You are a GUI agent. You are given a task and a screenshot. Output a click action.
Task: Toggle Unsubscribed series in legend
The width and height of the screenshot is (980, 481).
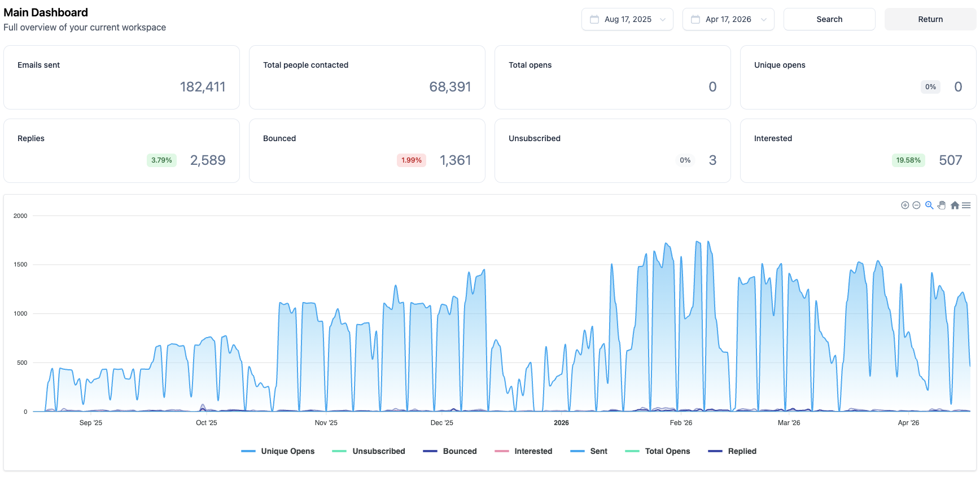coord(368,451)
